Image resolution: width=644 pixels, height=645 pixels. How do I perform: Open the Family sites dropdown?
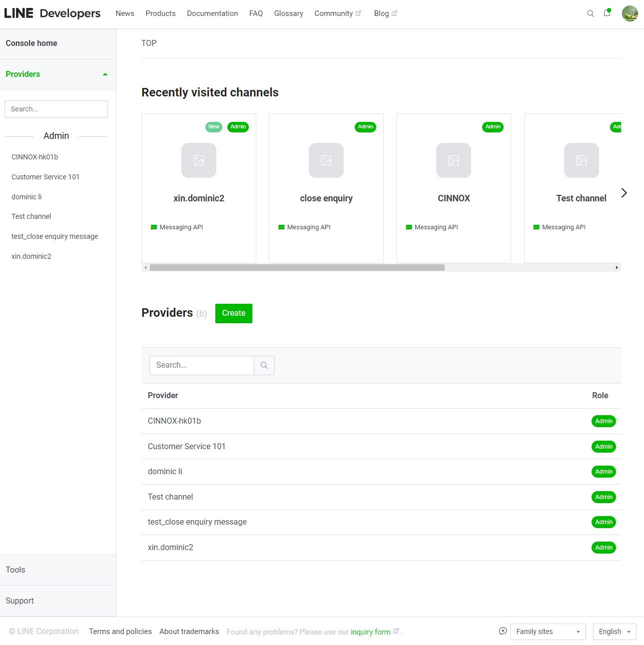coord(548,632)
